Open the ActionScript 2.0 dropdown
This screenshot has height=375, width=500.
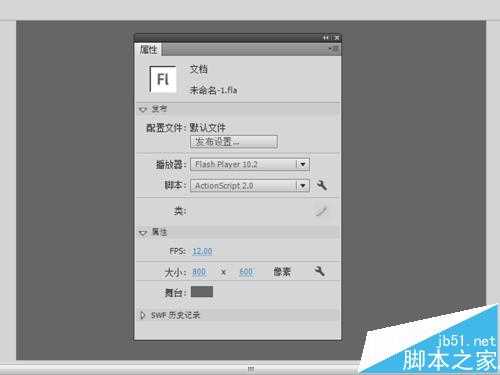(250, 186)
